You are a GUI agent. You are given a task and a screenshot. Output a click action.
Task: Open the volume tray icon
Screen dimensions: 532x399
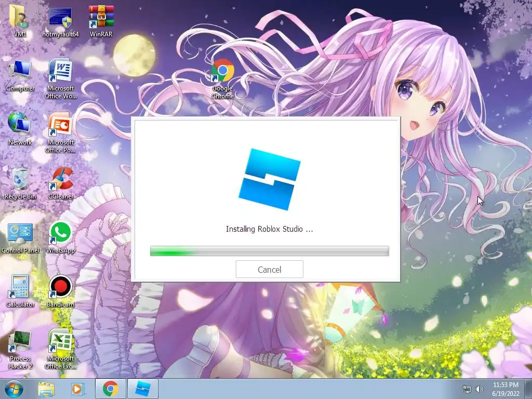480,389
